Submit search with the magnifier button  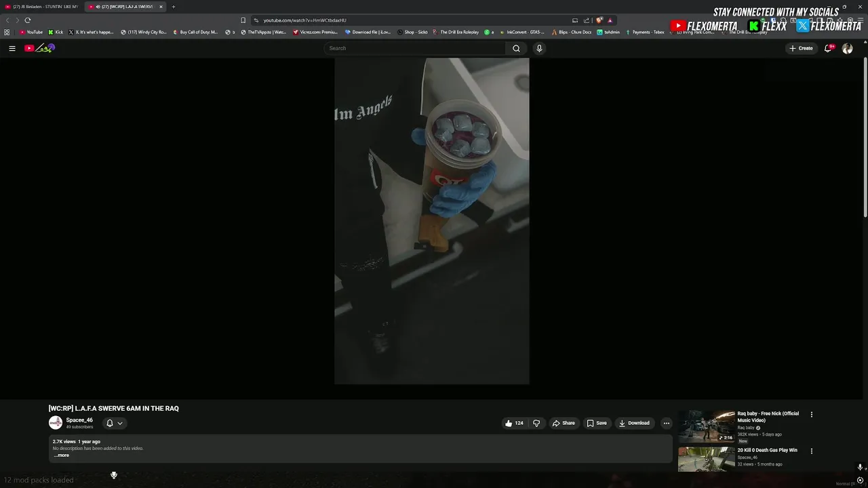(516, 48)
